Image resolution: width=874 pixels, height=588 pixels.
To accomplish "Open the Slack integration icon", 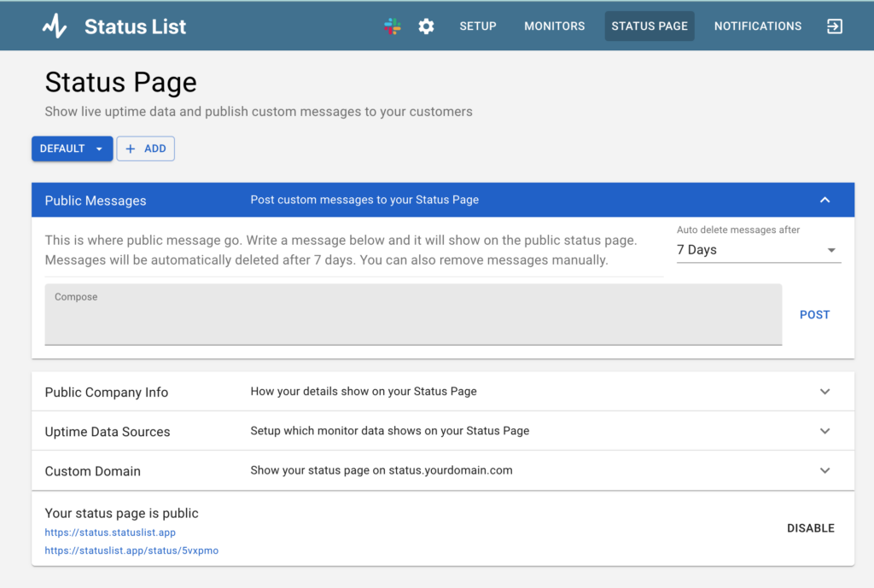I will [x=393, y=26].
